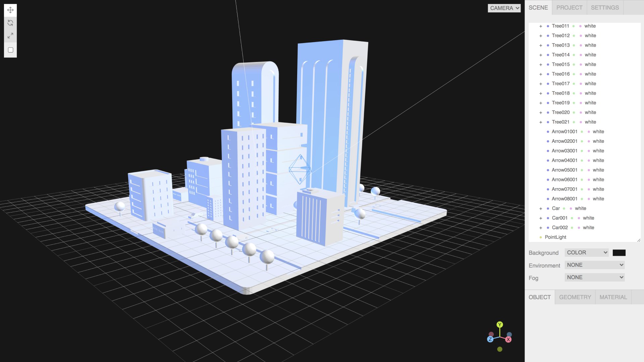
Task: Click the light helper diamond in viewport
Action: pos(300,169)
